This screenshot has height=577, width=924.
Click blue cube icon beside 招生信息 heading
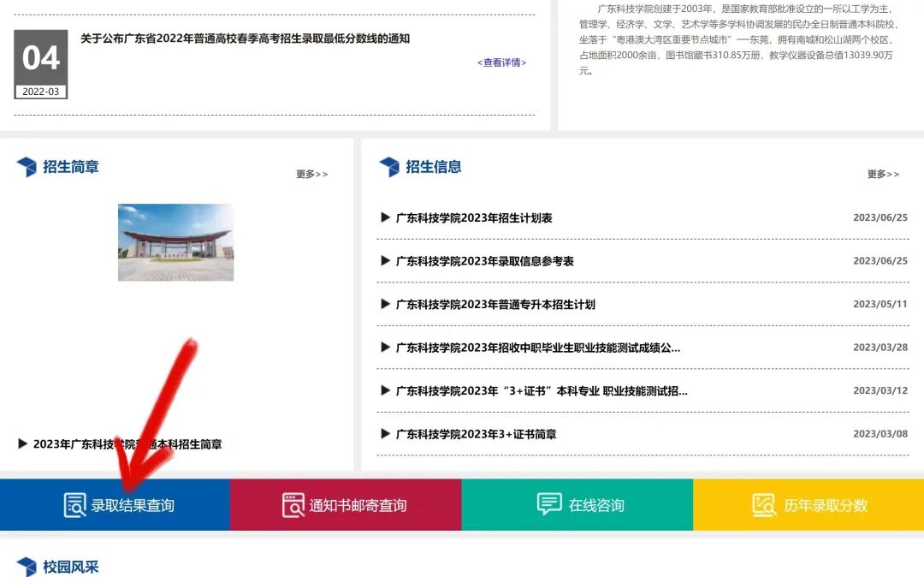click(x=389, y=167)
